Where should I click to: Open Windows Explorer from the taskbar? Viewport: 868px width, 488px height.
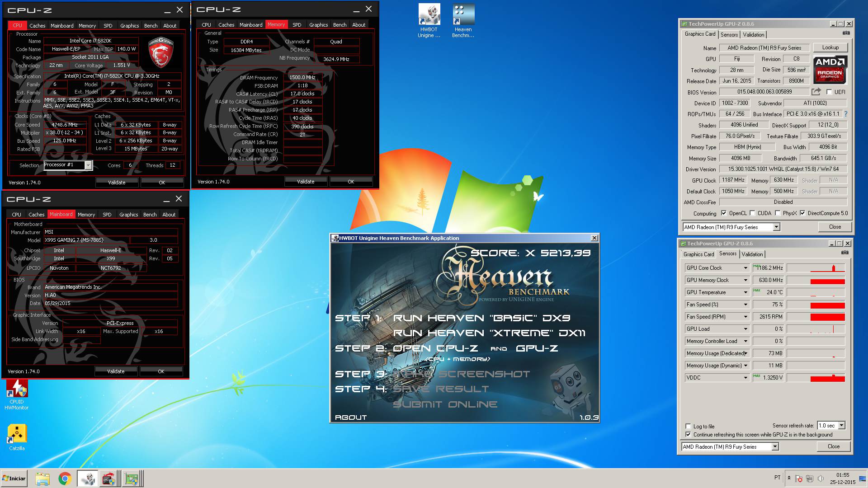pos(42,479)
